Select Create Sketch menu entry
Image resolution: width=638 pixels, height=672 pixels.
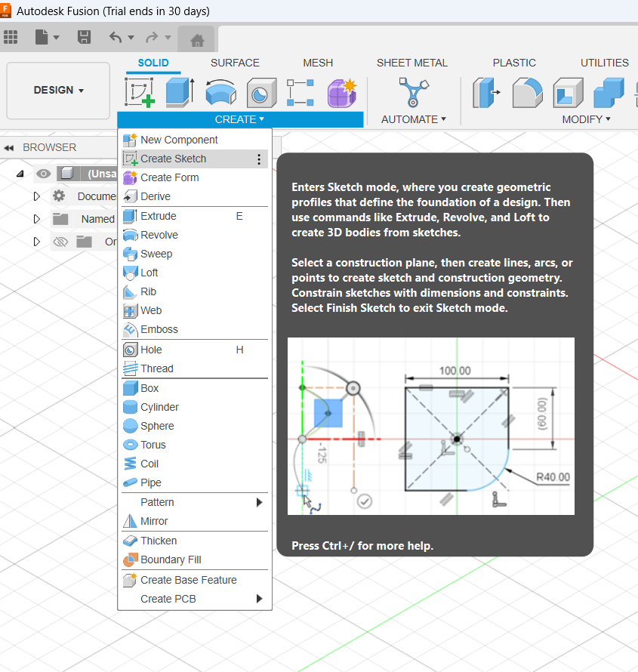pyautogui.click(x=195, y=159)
